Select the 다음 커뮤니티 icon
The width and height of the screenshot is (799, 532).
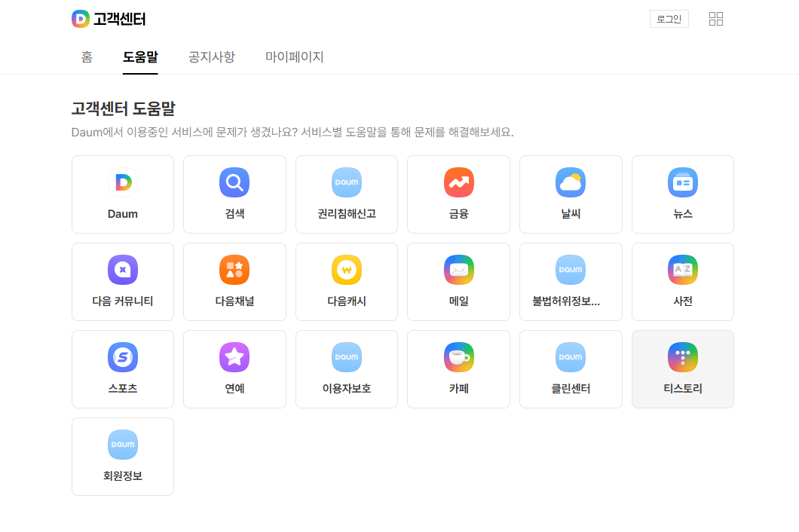tap(123, 270)
